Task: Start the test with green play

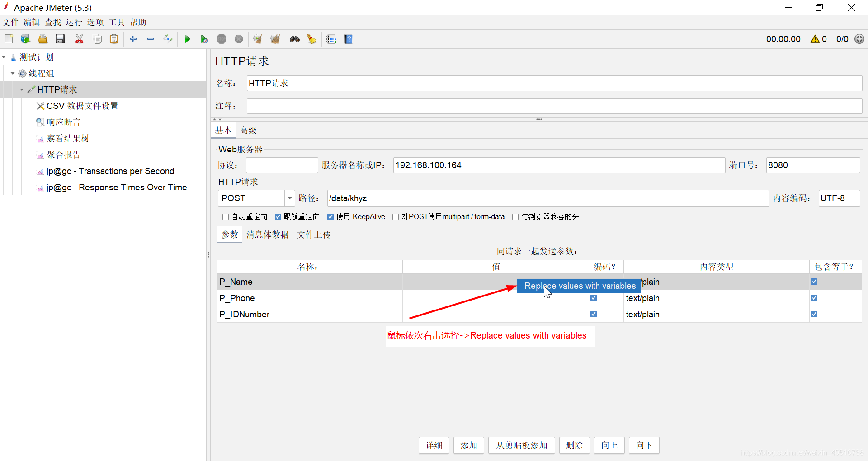Action: point(187,39)
